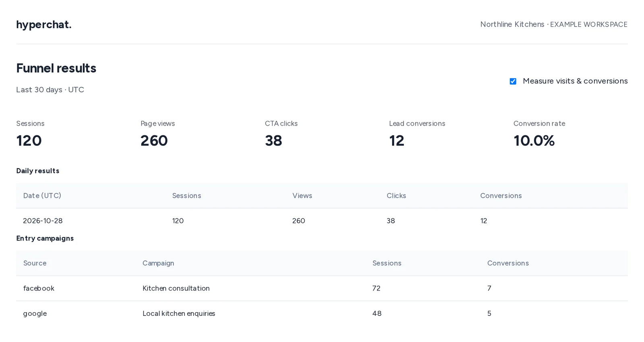Click the Kitchen consultation campaign cell
This screenshot has width=644, height=342.
(x=176, y=288)
